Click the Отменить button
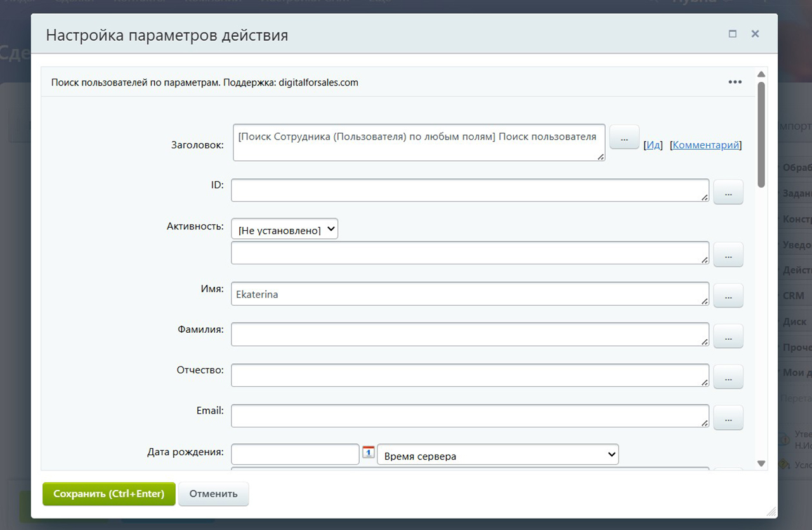This screenshot has width=812, height=530. 213,494
